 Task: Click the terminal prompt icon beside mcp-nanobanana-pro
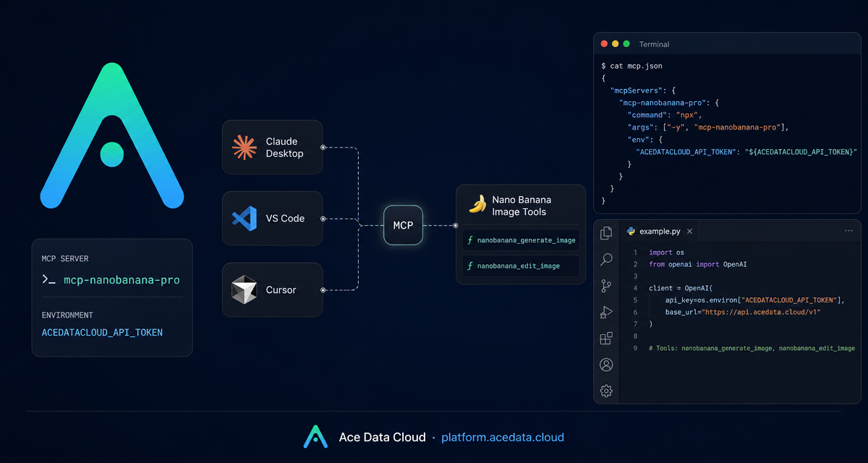(x=49, y=279)
